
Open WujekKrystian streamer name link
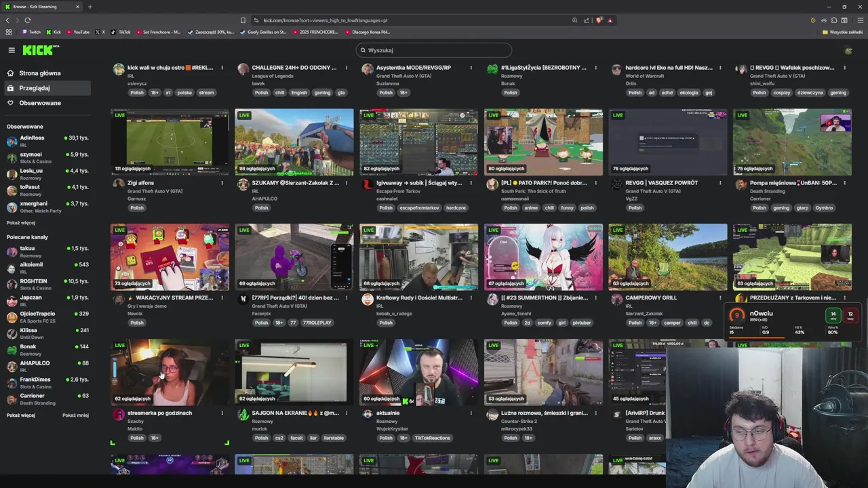tap(394, 429)
